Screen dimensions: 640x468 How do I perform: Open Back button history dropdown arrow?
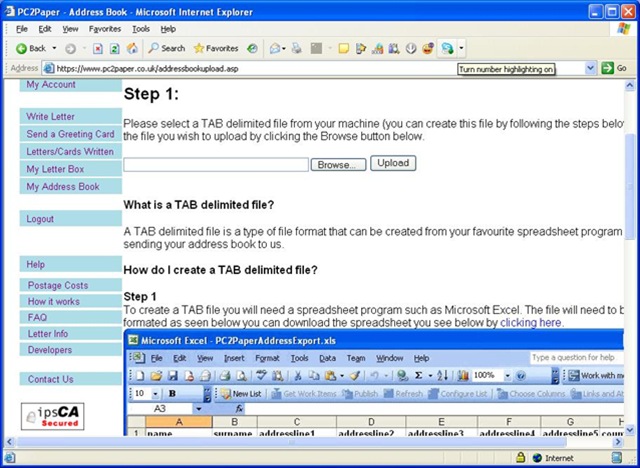(54, 49)
